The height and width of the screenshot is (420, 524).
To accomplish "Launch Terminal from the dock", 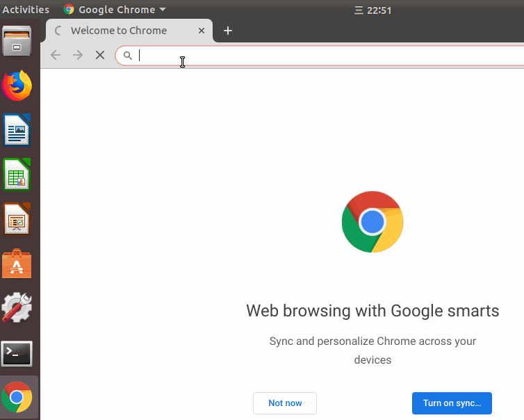I will point(17,354).
